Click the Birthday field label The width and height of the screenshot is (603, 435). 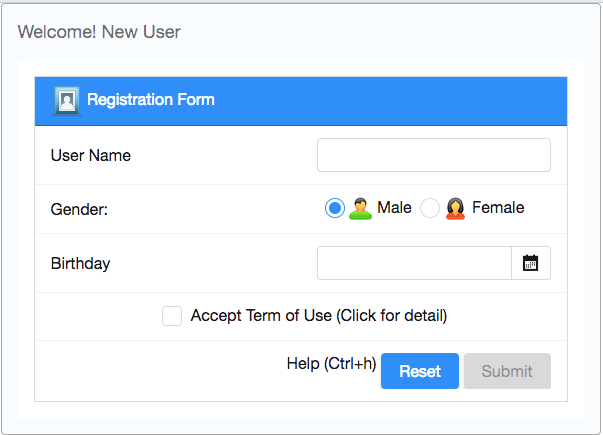(80, 264)
